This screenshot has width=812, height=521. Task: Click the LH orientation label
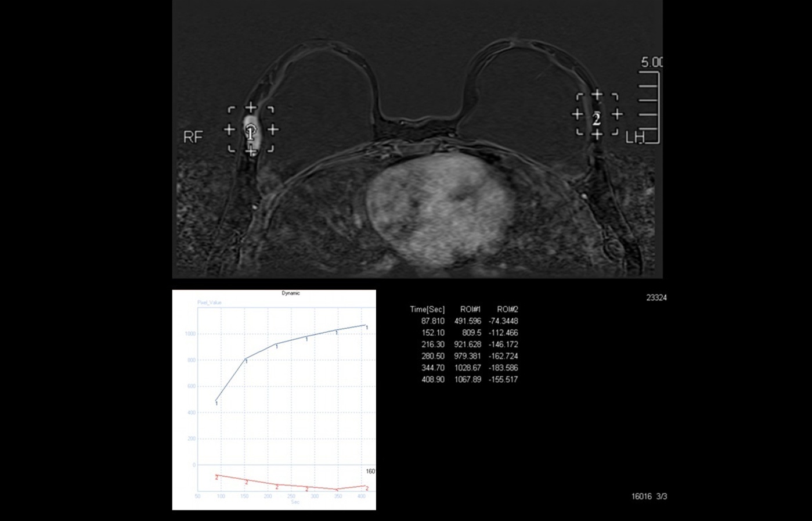pyautogui.click(x=635, y=138)
